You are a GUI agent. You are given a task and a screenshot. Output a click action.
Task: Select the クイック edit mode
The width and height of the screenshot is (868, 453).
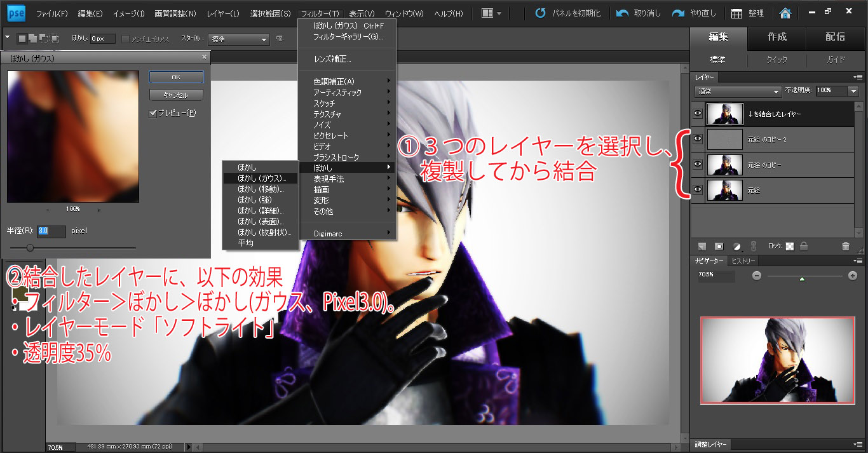click(777, 59)
